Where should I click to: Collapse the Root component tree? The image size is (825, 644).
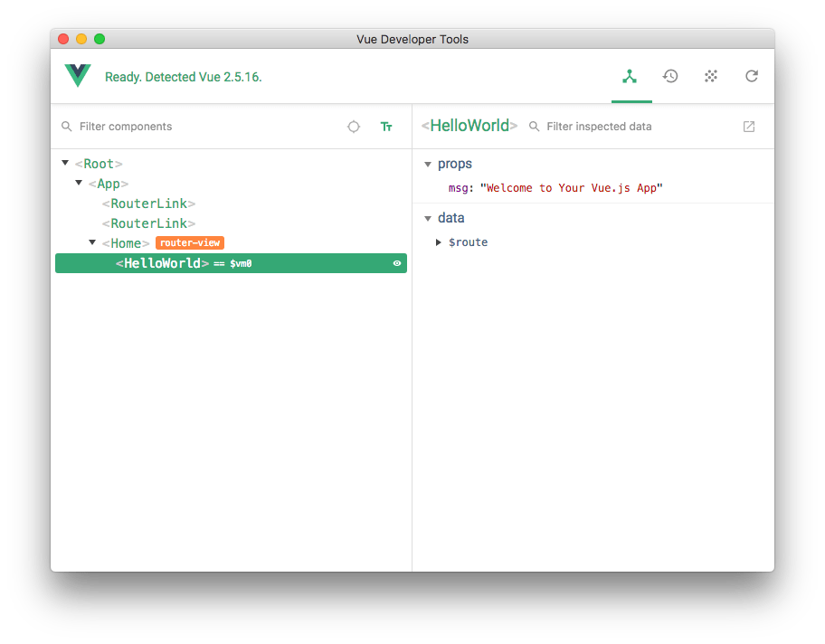click(x=65, y=164)
